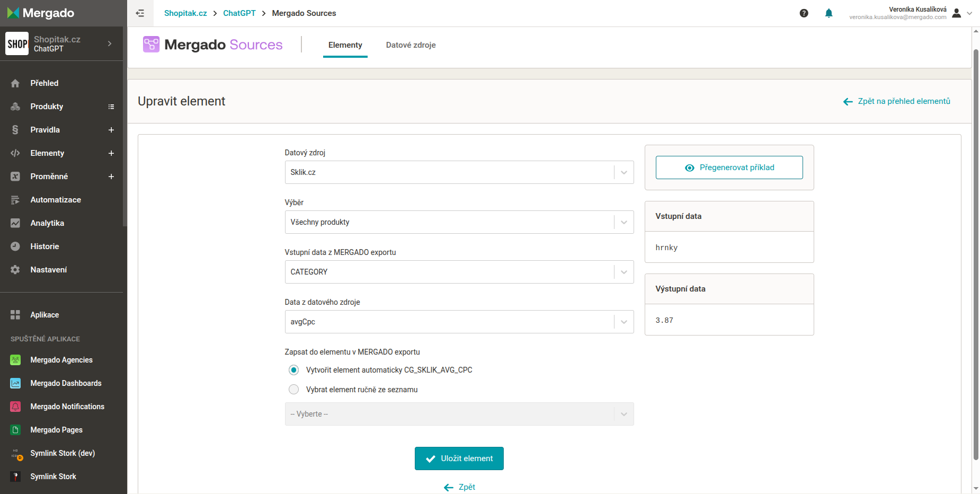Click the avgCpc dropdown arrow
The height and width of the screenshot is (494, 980).
click(x=624, y=322)
